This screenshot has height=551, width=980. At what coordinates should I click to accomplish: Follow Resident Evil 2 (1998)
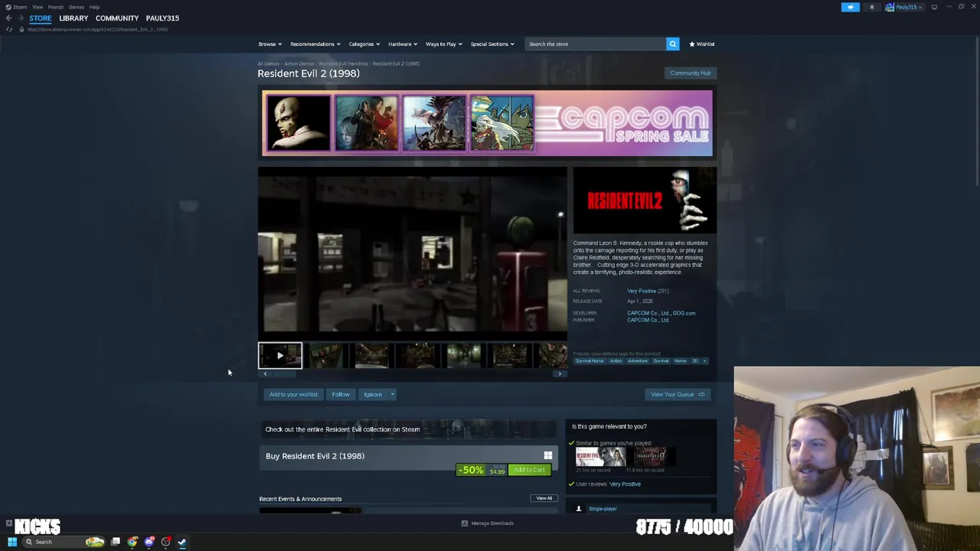[341, 394]
